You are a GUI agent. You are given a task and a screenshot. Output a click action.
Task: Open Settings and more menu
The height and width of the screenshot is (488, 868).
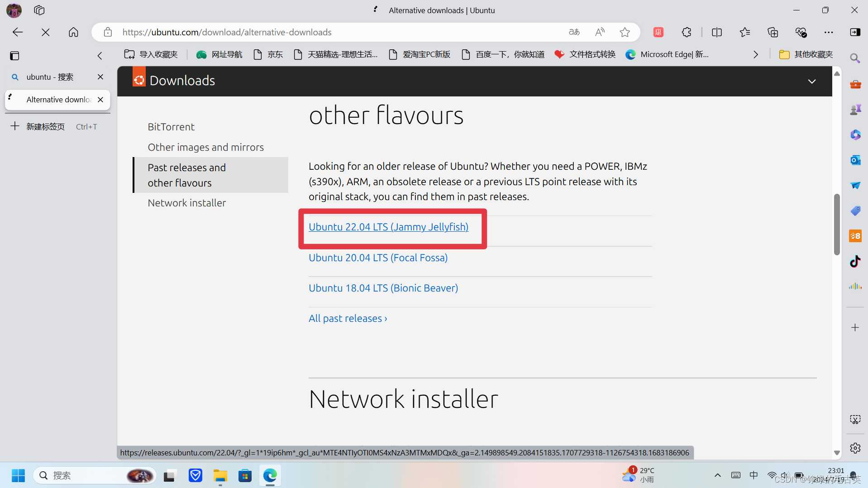point(829,32)
